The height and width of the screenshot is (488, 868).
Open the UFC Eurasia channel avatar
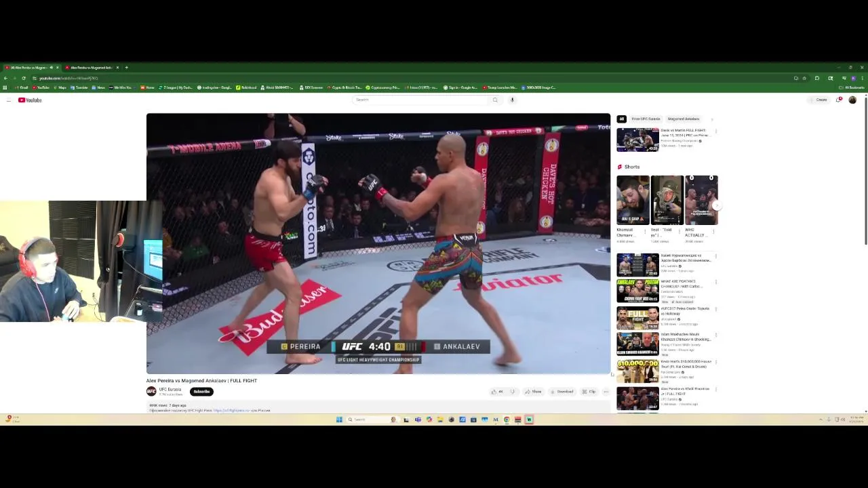[x=151, y=391]
